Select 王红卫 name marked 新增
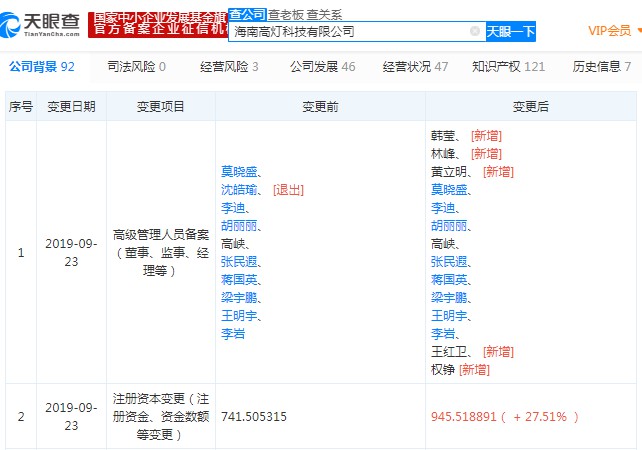The image size is (642, 450). click(x=449, y=352)
